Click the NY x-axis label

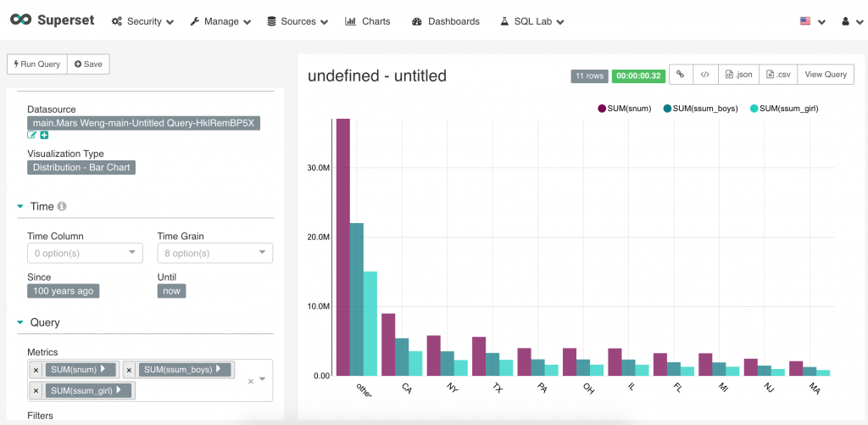(452, 388)
